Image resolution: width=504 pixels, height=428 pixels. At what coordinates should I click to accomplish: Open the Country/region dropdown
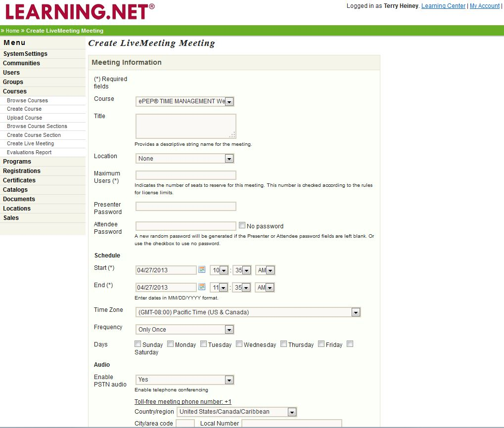click(236, 412)
